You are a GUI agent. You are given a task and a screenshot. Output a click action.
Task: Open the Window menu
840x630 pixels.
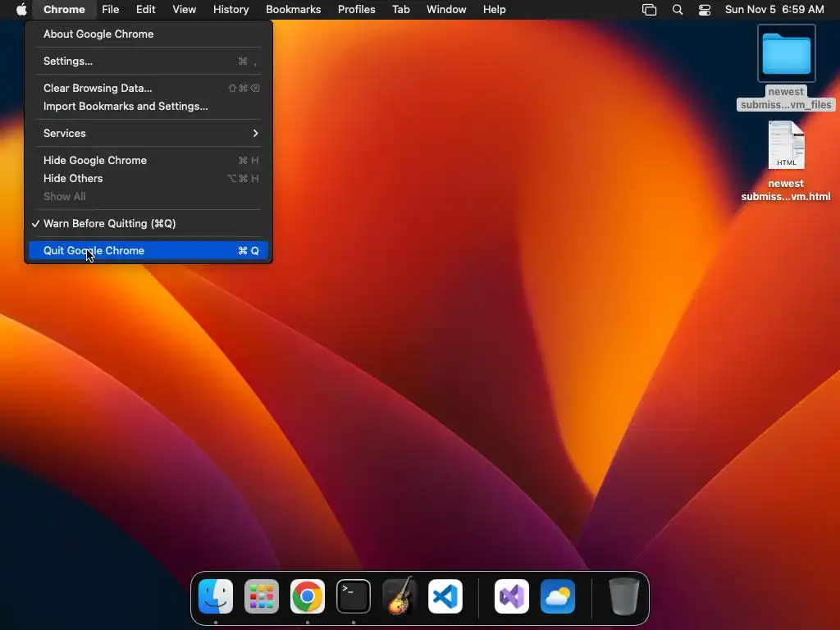click(x=446, y=10)
